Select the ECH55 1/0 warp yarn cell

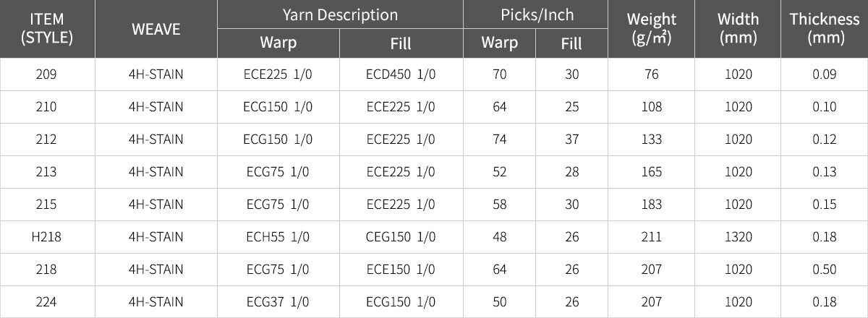pyautogui.click(x=278, y=237)
